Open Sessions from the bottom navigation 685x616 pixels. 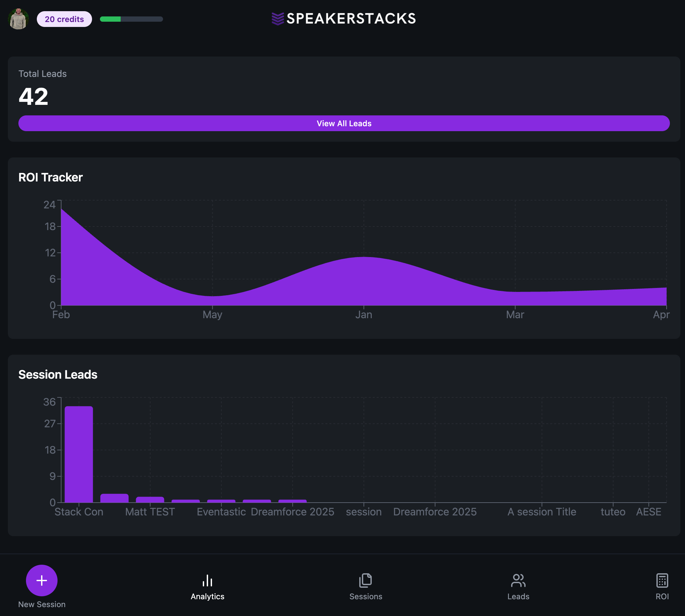pos(366,585)
